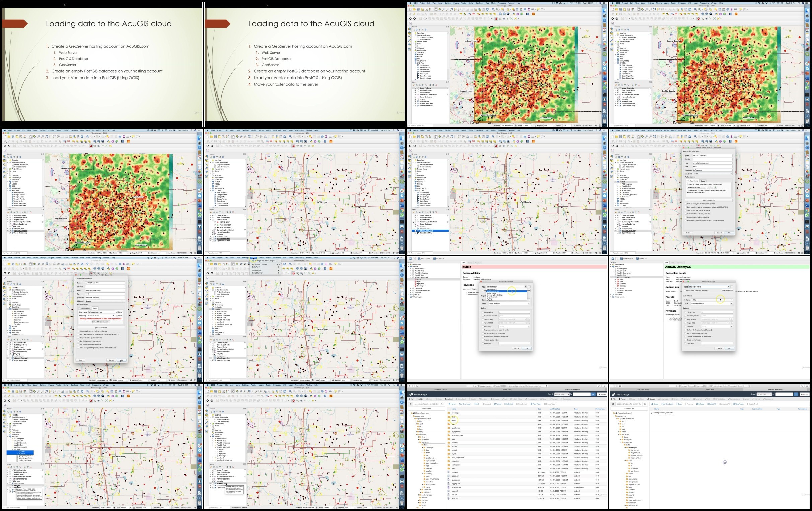Click the green plus add-configuration icon
The image size is (812, 511).
[716, 187]
